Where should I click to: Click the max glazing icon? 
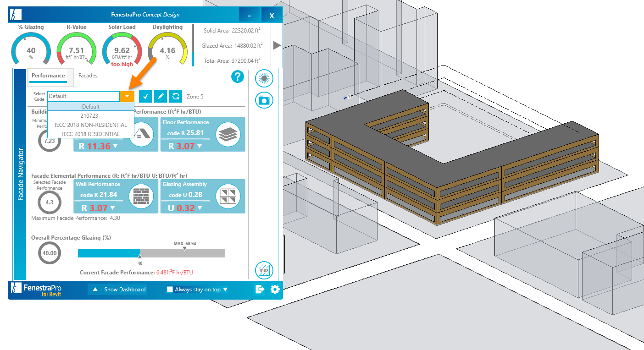tap(264, 270)
